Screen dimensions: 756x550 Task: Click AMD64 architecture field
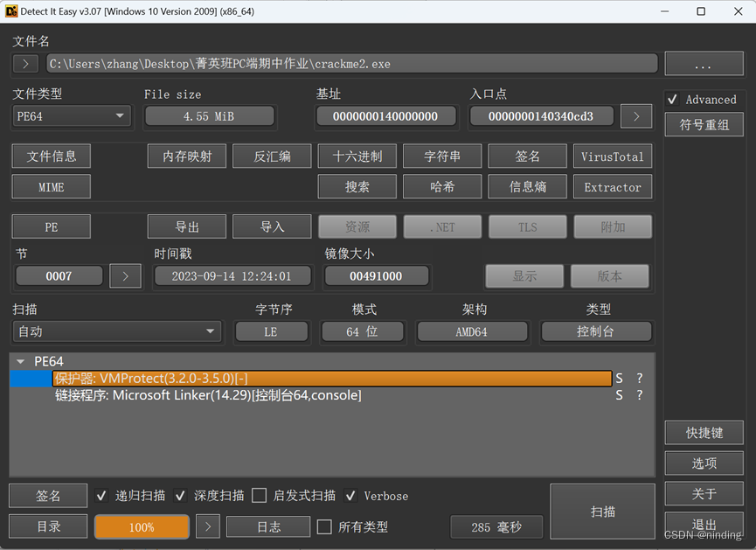click(x=472, y=331)
